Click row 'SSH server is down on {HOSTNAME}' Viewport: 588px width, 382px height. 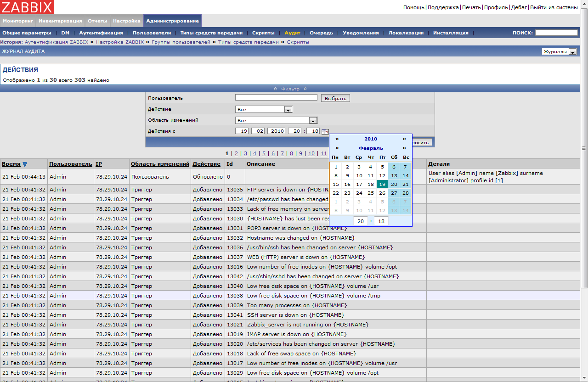tap(290, 315)
